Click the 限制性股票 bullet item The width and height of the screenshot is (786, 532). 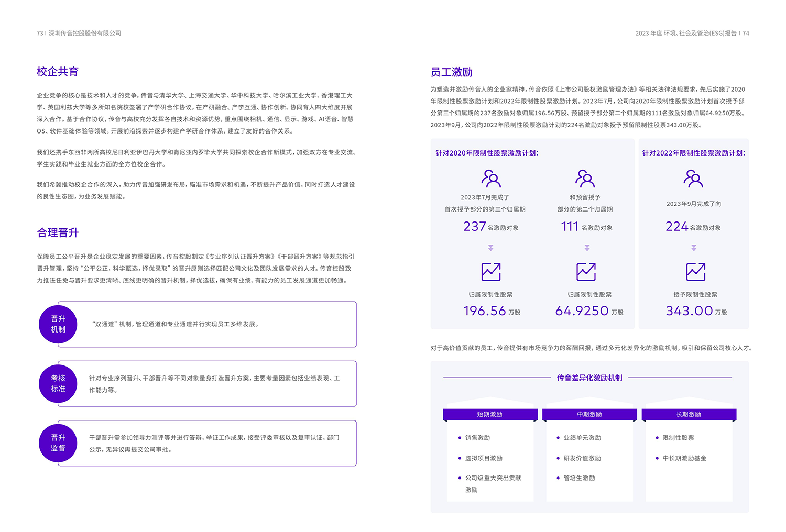(678, 438)
